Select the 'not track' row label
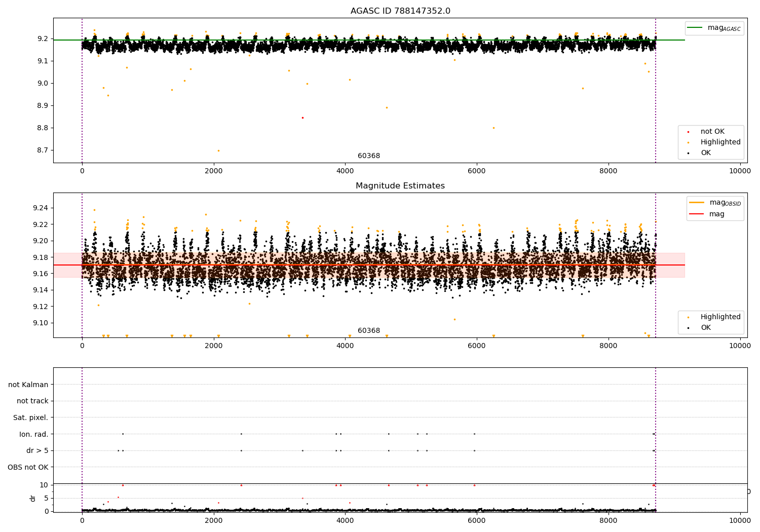Image resolution: width=760 pixels, height=532 pixels. 32,401
